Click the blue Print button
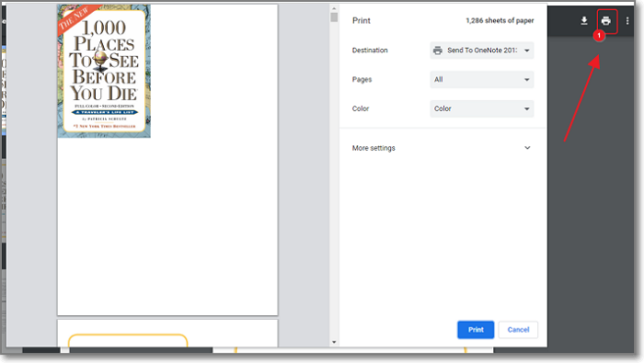Viewport: 644px width, 363px height. click(476, 330)
